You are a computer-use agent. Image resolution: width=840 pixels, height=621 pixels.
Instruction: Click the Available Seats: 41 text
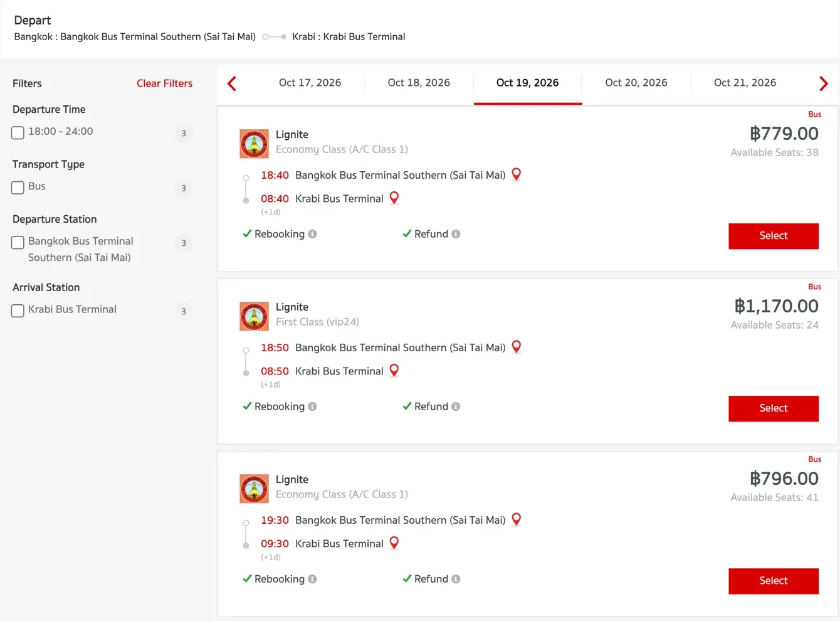tap(774, 497)
